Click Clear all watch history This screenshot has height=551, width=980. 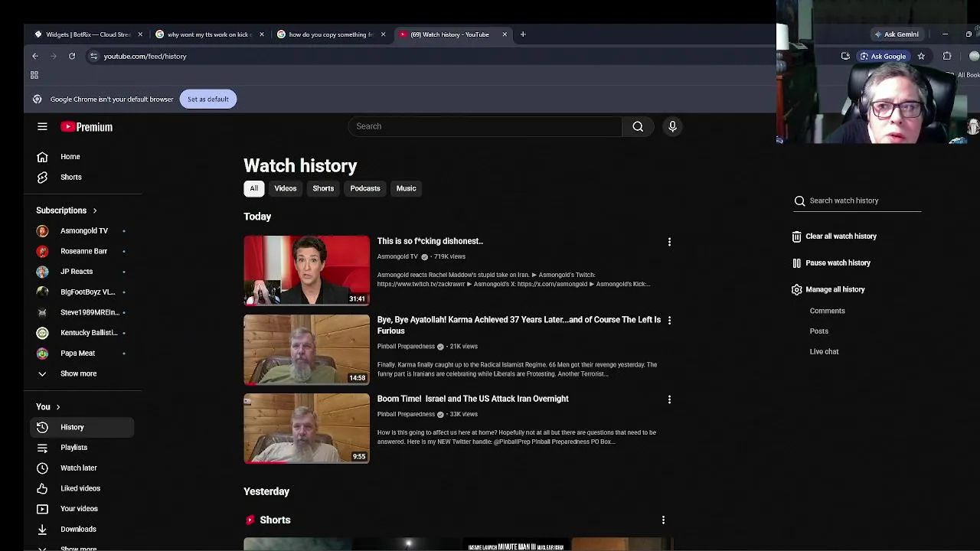click(x=835, y=236)
